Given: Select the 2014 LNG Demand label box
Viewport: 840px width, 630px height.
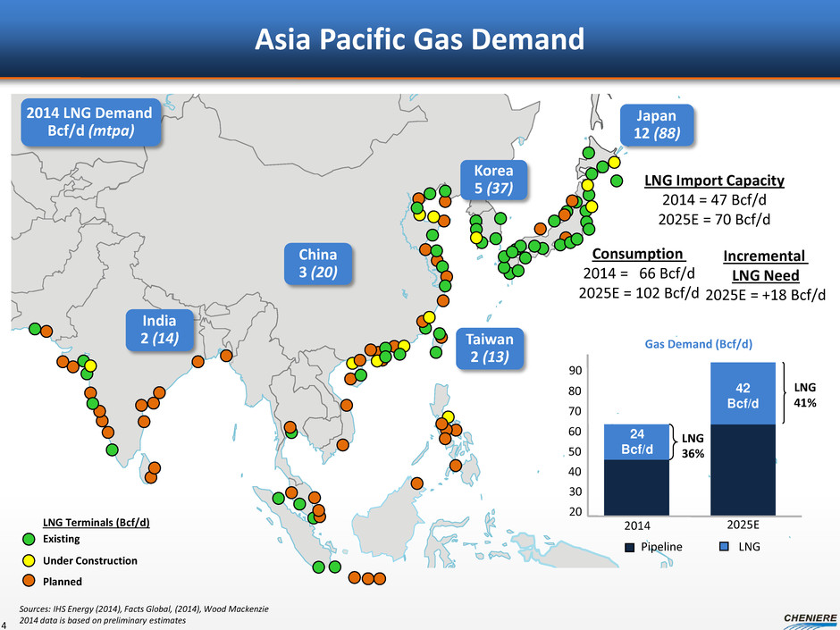Looking at the screenshot, I should click(x=88, y=122).
